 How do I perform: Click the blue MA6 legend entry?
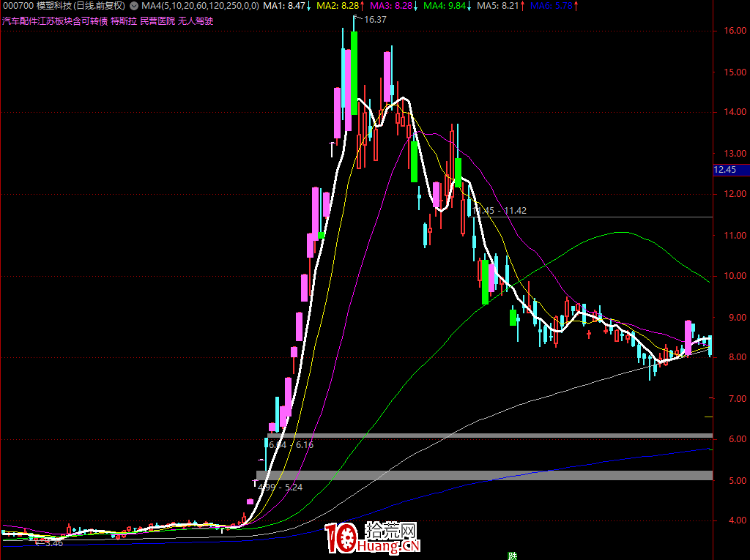(x=553, y=6)
